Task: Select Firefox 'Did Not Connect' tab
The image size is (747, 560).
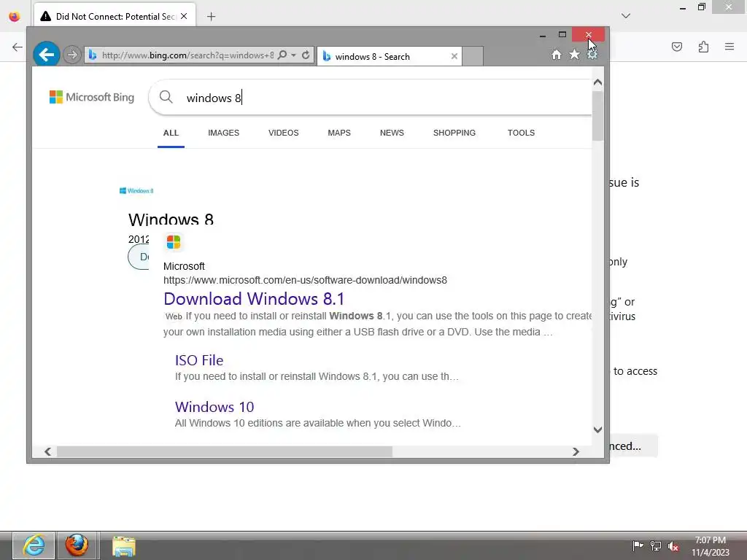Action: (x=115, y=17)
